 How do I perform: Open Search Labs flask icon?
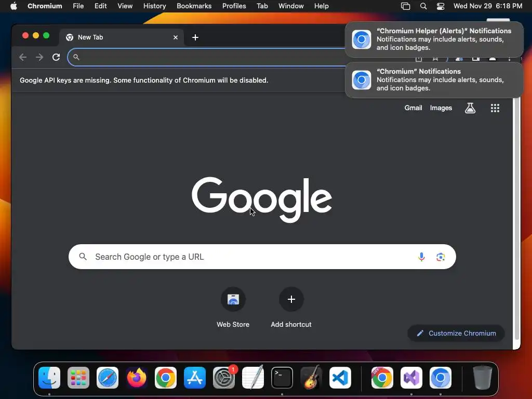[x=470, y=108]
